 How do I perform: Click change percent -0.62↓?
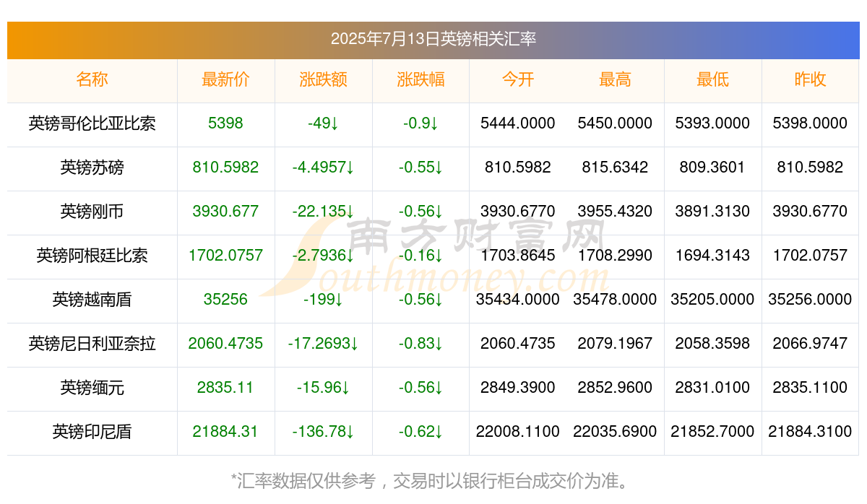[x=420, y=432]
